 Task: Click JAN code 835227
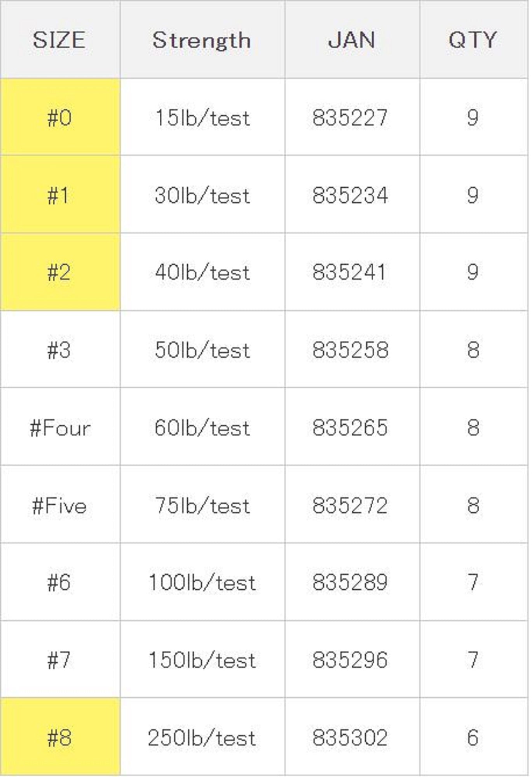[x=351, y=117]
